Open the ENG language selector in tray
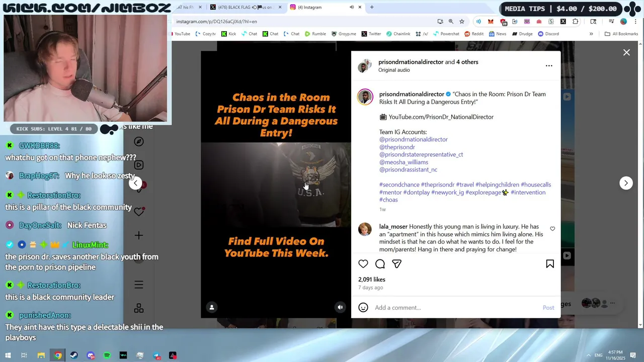The image size is (644, 362). (599, 355)
